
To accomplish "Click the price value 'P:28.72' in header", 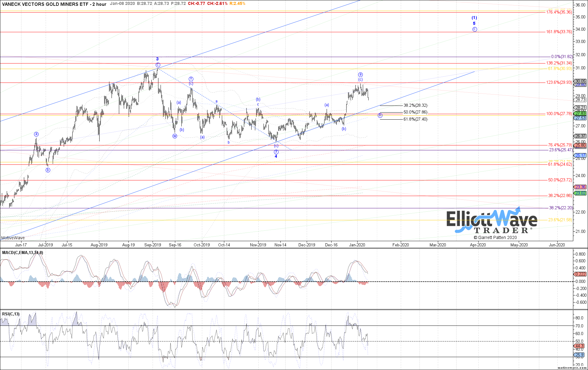I will tap(178, 4).
